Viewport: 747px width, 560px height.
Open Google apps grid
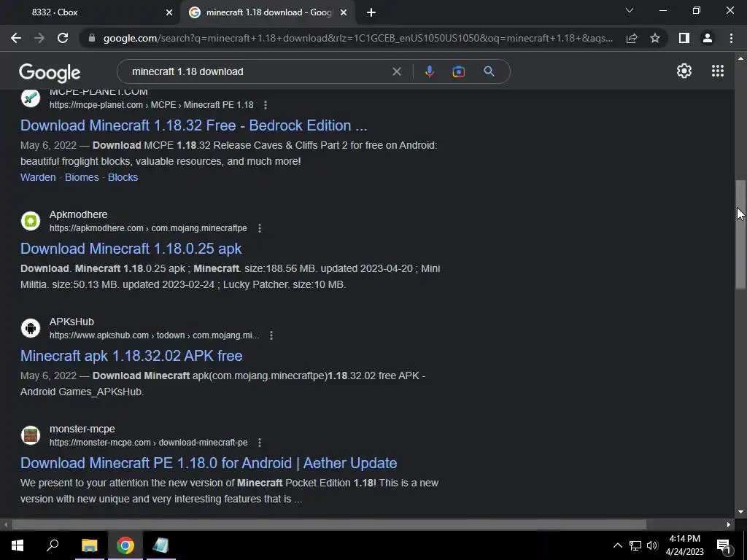[718, 71]
